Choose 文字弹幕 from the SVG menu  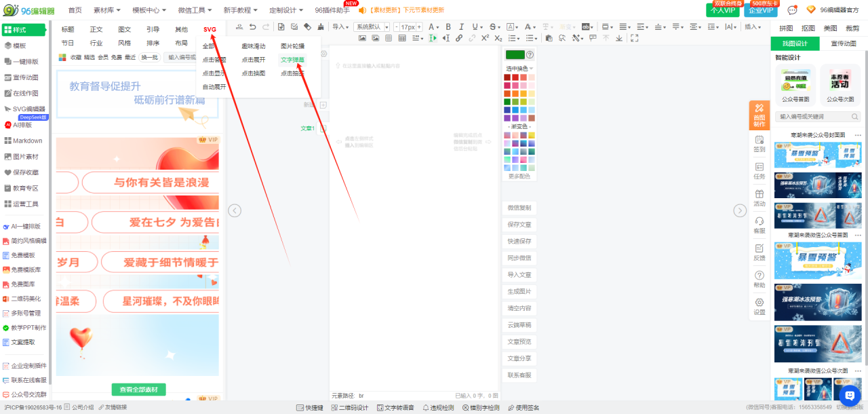(292, 60)
